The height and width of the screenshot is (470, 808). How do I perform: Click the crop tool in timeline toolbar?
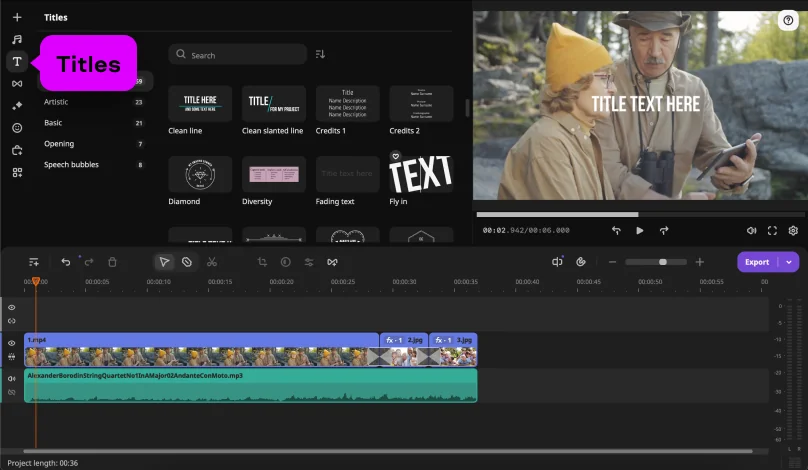tap(262, 262)
